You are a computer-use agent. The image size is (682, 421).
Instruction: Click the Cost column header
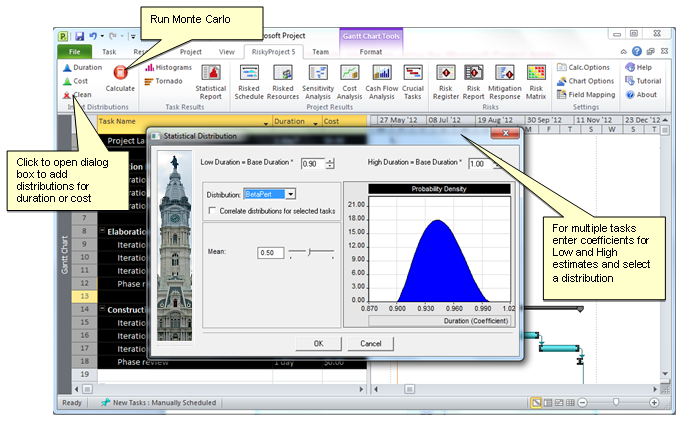coord(344,121)
